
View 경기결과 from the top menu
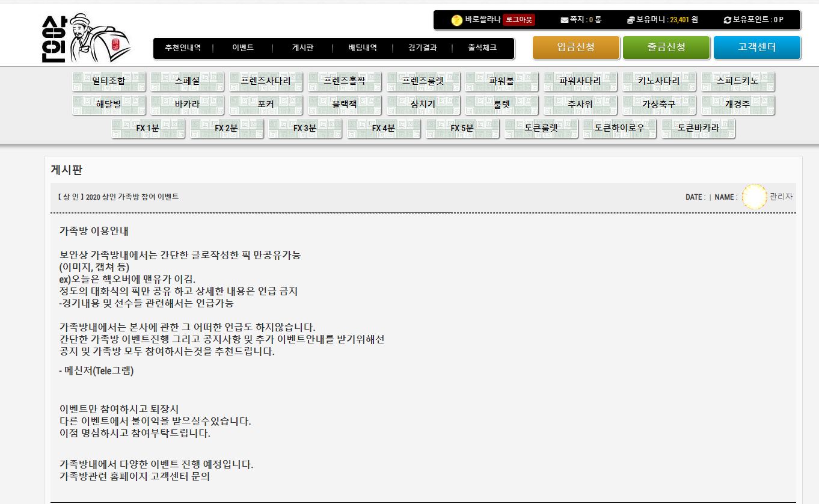tap(422, 48)
